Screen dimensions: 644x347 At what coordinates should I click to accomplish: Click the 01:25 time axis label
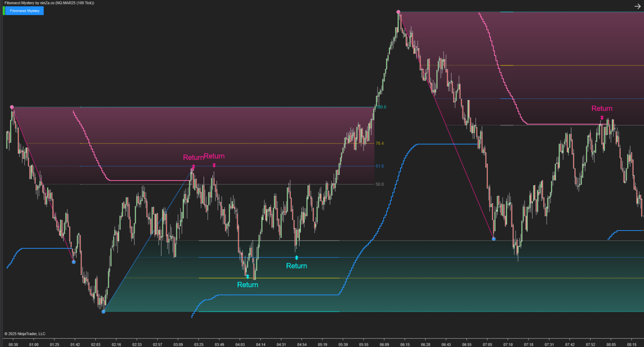tap(54, 345)
